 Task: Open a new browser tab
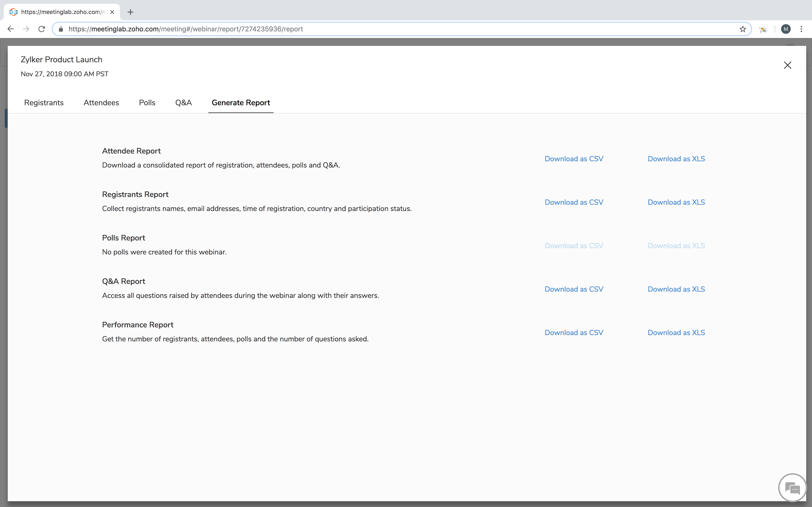click(x=130, y=12)
